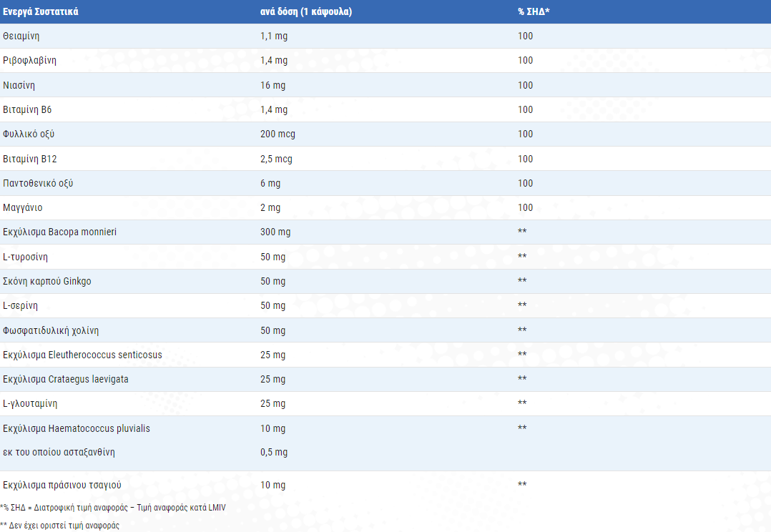Click the 'ανά δόση (1 κάψουλα)' header
Viewport: 771px width, 532px height.
[306, 12]
